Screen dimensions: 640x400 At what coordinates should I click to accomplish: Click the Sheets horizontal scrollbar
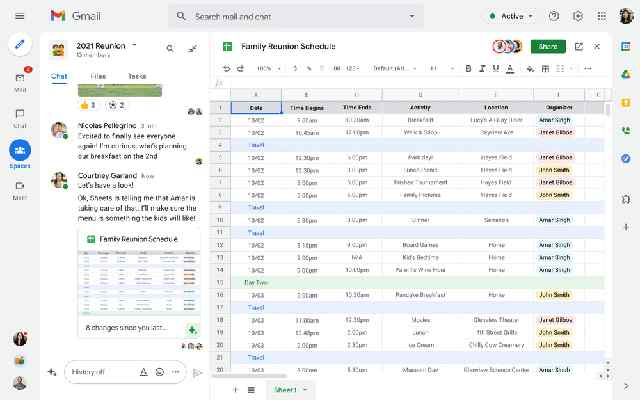point(249,376)
